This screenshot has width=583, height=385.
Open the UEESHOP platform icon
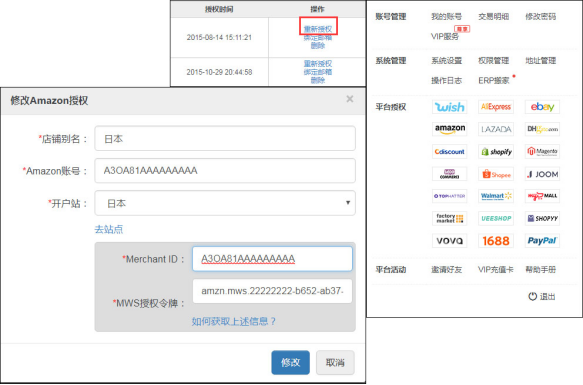496,218
